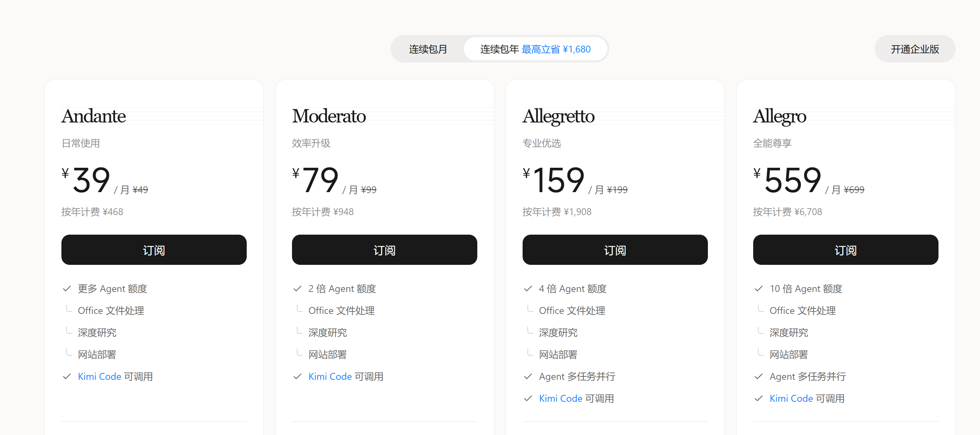Click checkmark beside 2 倍 Agent 额度
The width and height of the screenshot is (980, 435).
tap(297, 289)
